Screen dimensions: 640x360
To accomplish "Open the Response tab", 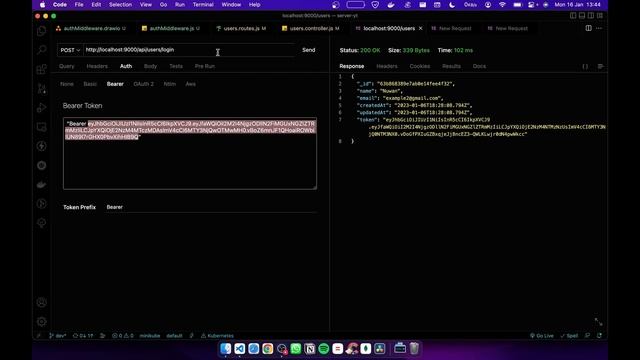I will tap(351, 66).
